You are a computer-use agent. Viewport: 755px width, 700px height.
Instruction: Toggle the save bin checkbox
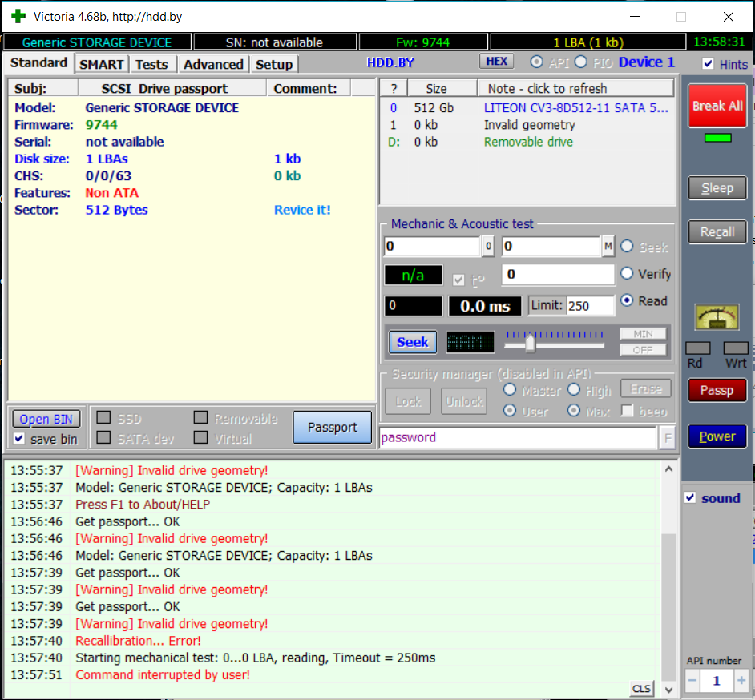coord(18,439)
